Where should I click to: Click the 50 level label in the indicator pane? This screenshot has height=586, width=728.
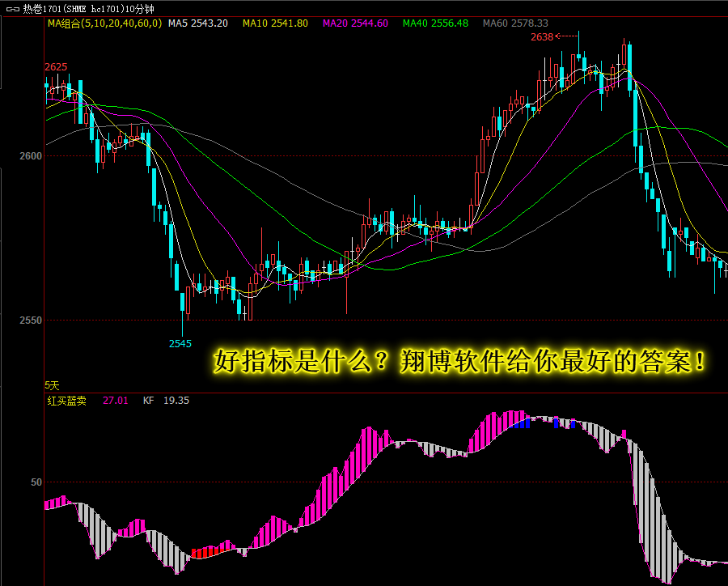point(36,482)
